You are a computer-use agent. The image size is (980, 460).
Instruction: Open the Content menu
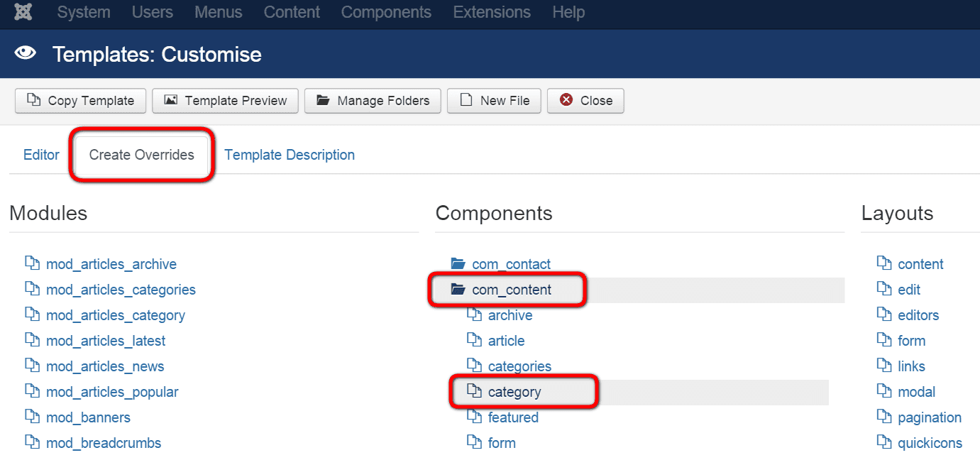292,12
